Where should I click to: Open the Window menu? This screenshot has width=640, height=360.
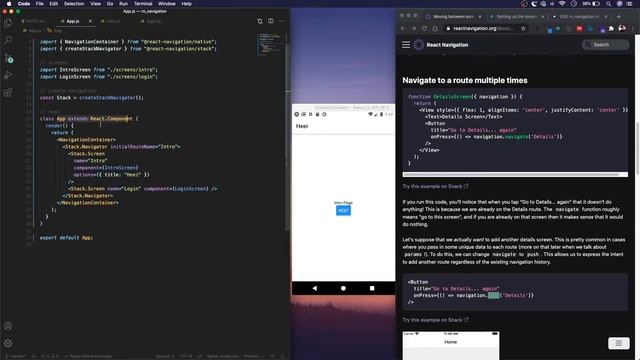click(x=167, y=4)
